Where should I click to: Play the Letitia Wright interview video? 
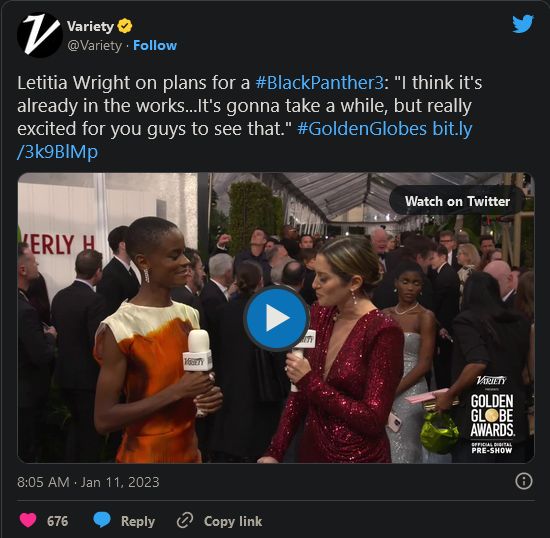[x=276, y=318]
